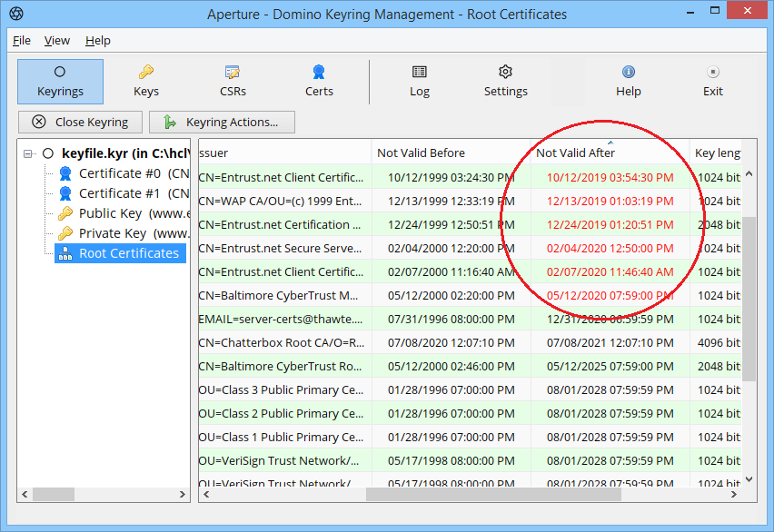Viewport: 774px width, 532px height.
Task: Open the Log view
Action: click(420, 82)
